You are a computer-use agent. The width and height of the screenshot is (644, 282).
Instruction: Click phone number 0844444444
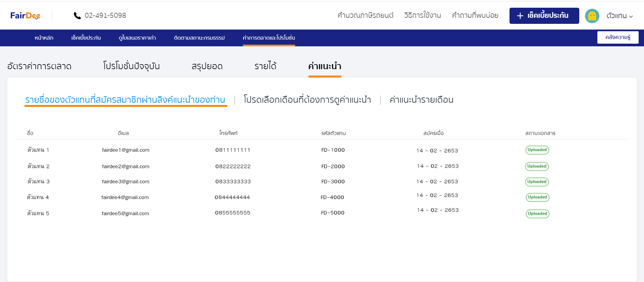[x=232, y=197]
